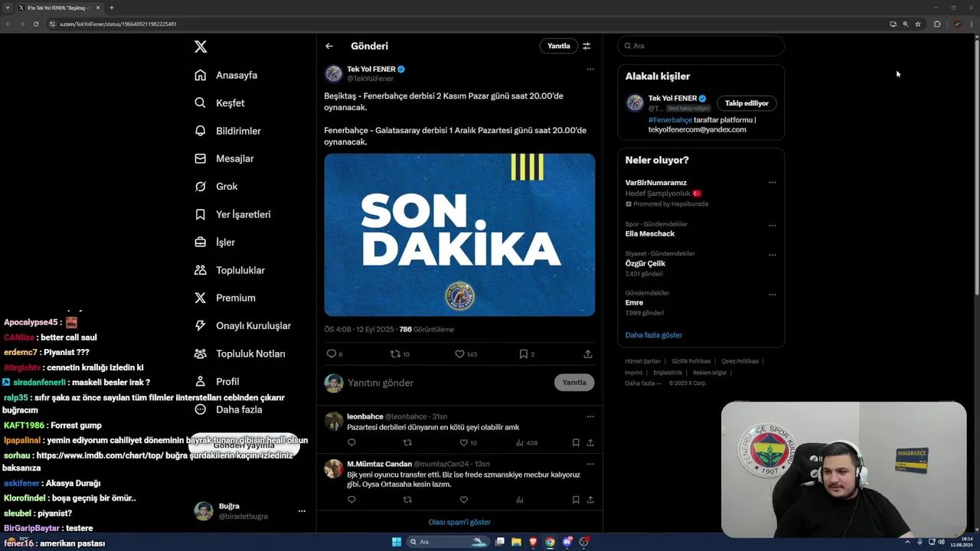Click the page scrollbar

coord(976,167)
